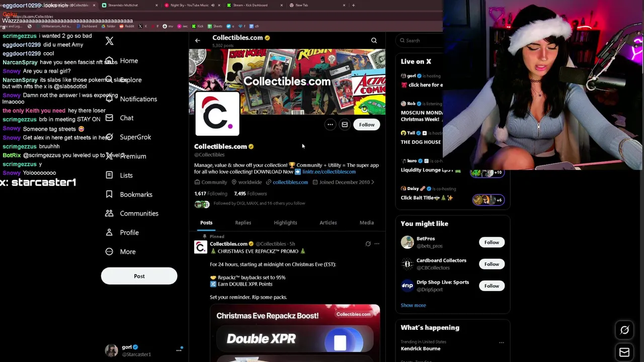Open Notifications in the X sidebar
The image size is (644, 362).
(x=138, y=99)
